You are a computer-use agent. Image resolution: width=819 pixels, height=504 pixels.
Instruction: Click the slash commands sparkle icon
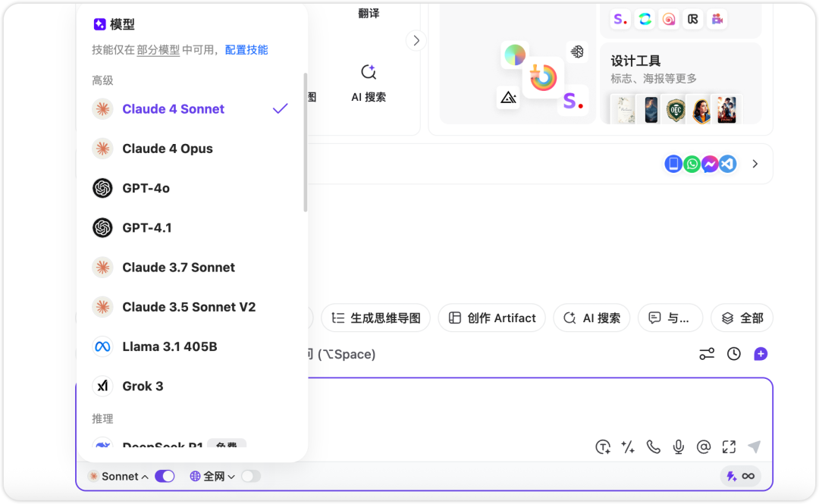pos(628,447)
